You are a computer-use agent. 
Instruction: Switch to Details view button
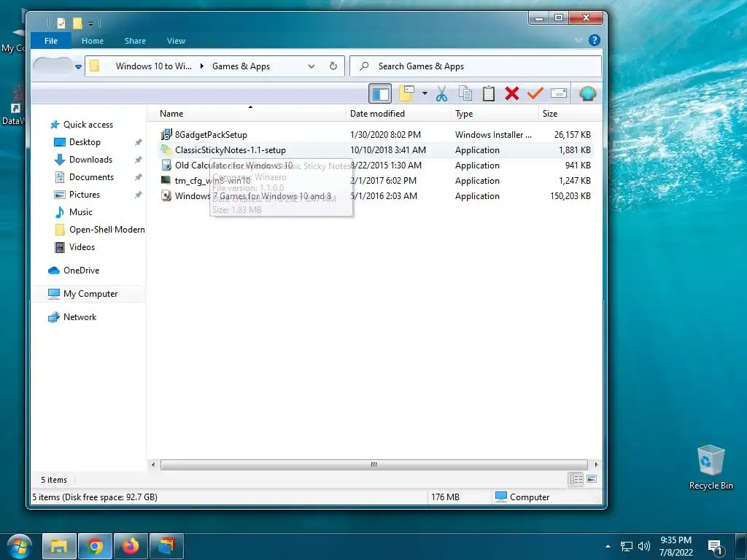[x=576, y=479]
